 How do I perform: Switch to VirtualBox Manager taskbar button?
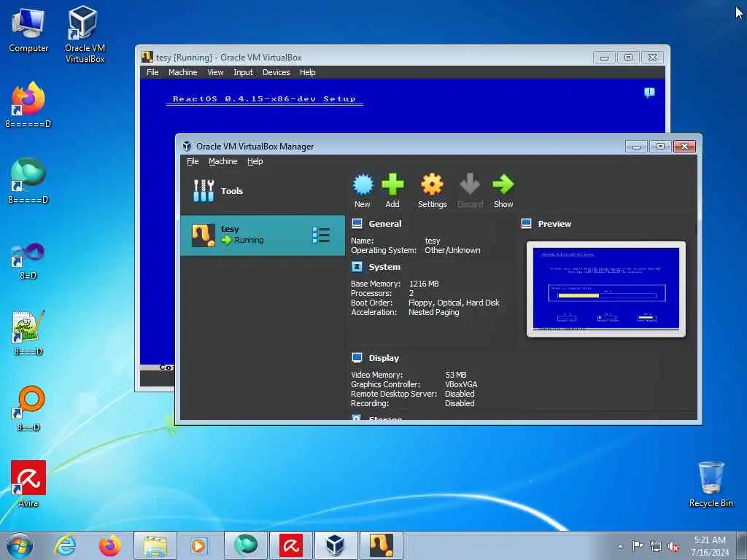point(336,545)
